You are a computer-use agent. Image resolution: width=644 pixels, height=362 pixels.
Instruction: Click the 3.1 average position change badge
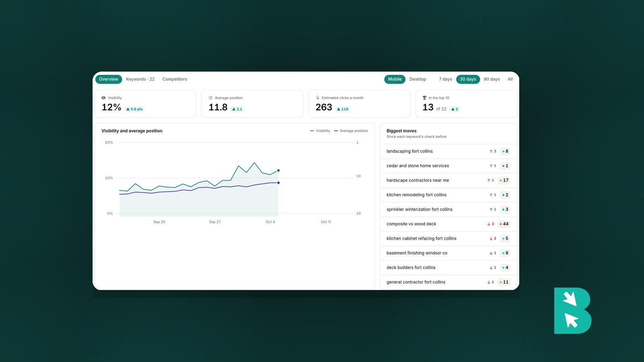(237, 109)
